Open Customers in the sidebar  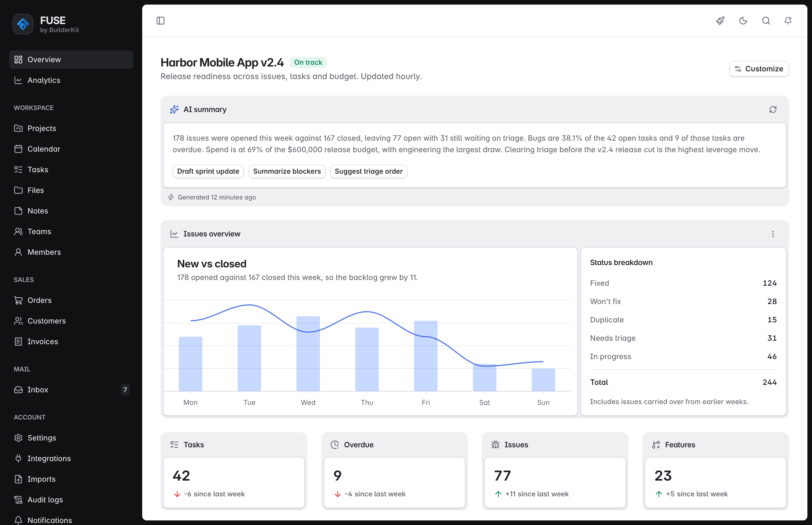71,321
